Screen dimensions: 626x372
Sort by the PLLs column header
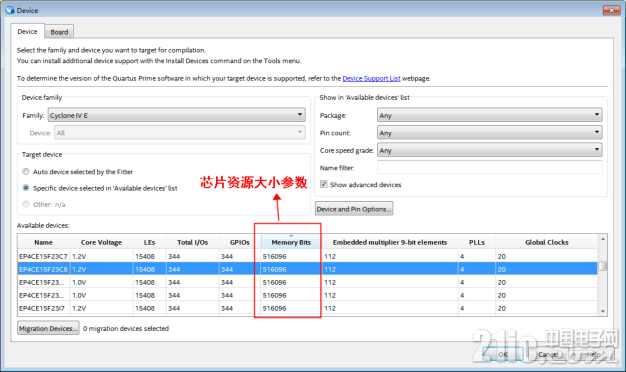477,242
